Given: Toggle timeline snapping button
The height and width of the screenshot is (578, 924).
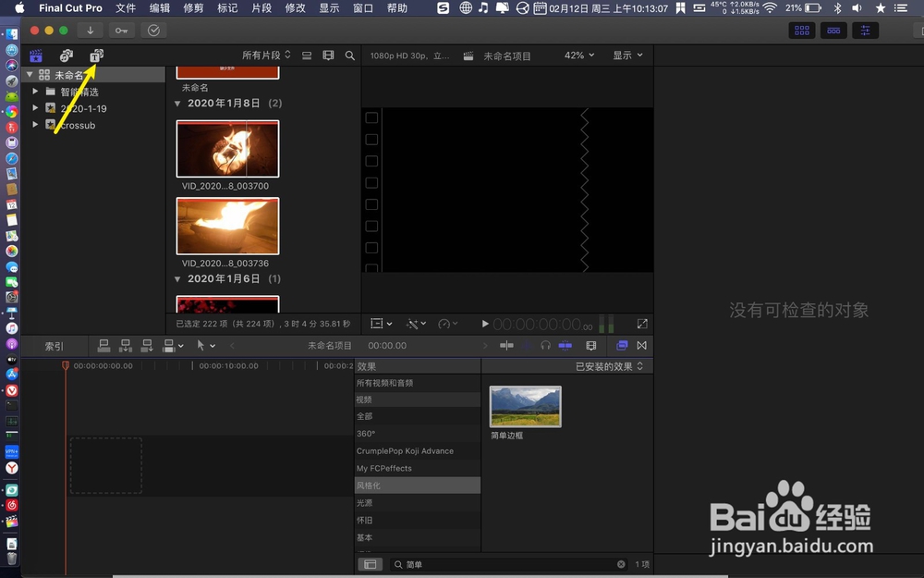Looking at the screenshot, I should tap(565, 346).
